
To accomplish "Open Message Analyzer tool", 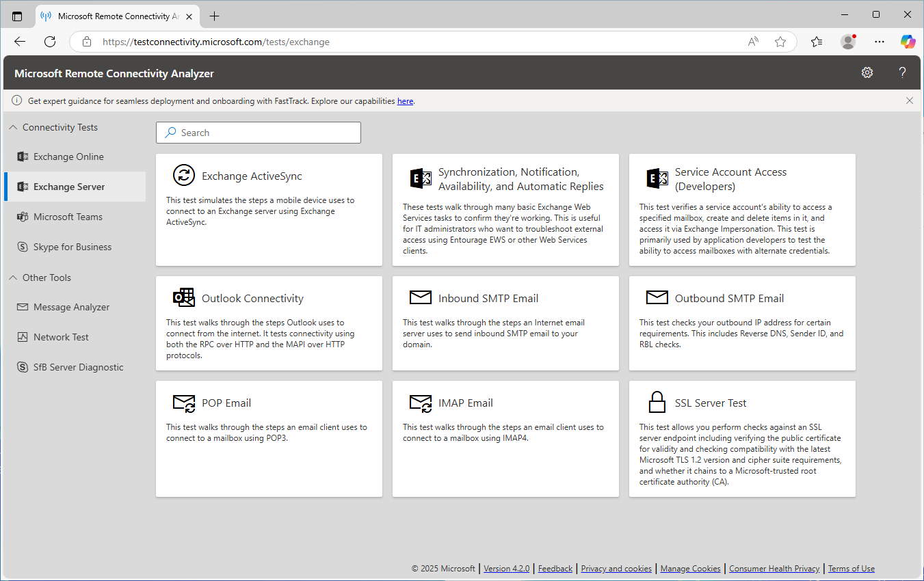I will pyautogui.click(x=75, y=307).
